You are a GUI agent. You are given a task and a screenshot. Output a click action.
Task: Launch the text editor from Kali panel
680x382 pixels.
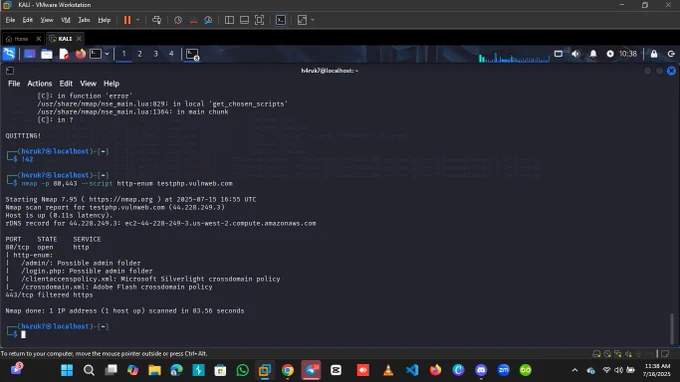click(x=64, y=54)
